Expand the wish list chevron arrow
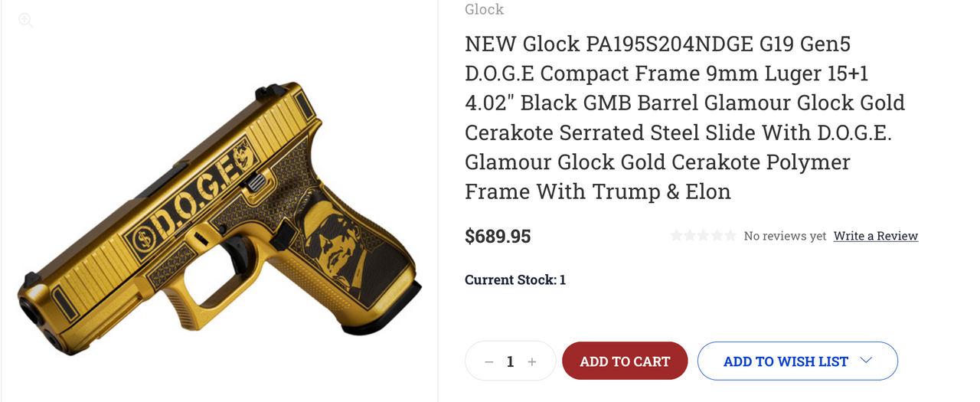This screenshot has height=402, width=980. click(867, 361)
